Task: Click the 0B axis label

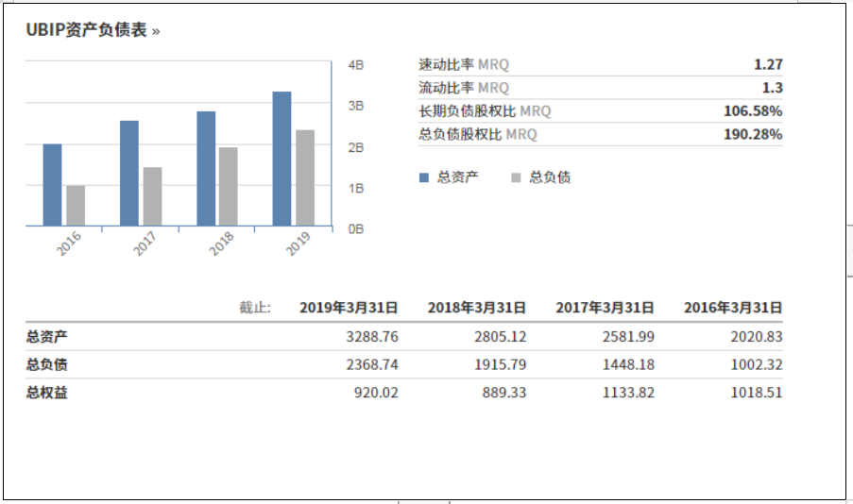Action: (356, 229)
